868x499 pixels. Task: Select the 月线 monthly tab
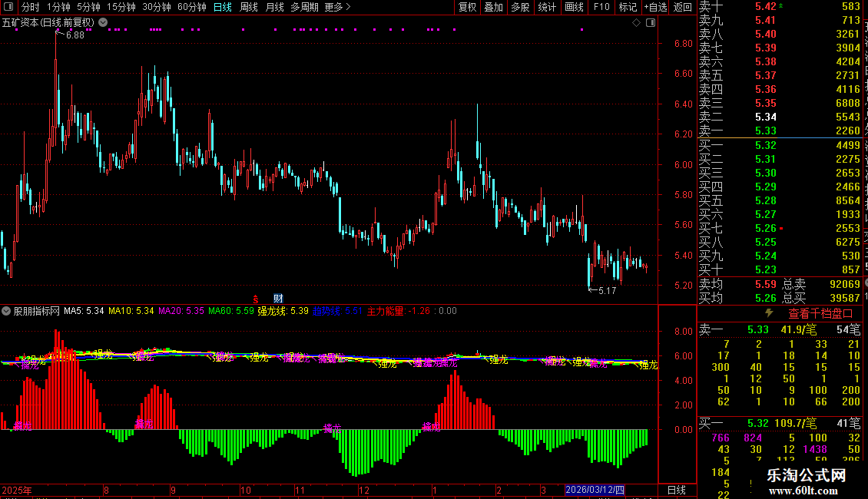pos(274,7)
